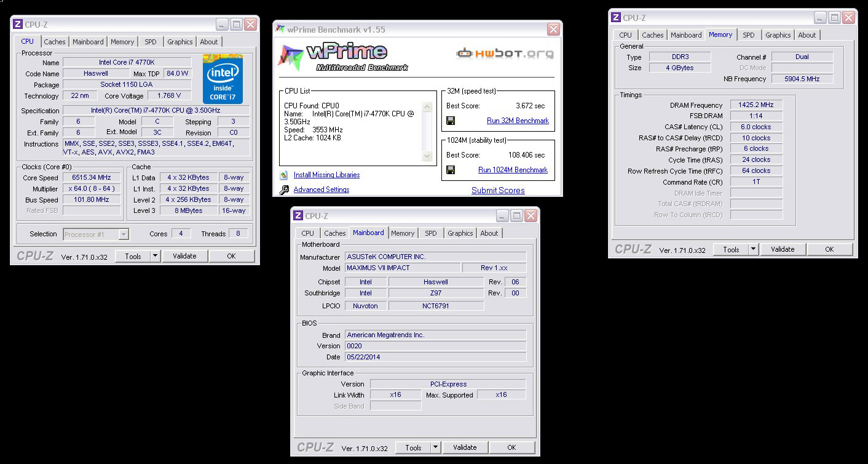Click the Tools button in the Mainboard window

[413, 447]
